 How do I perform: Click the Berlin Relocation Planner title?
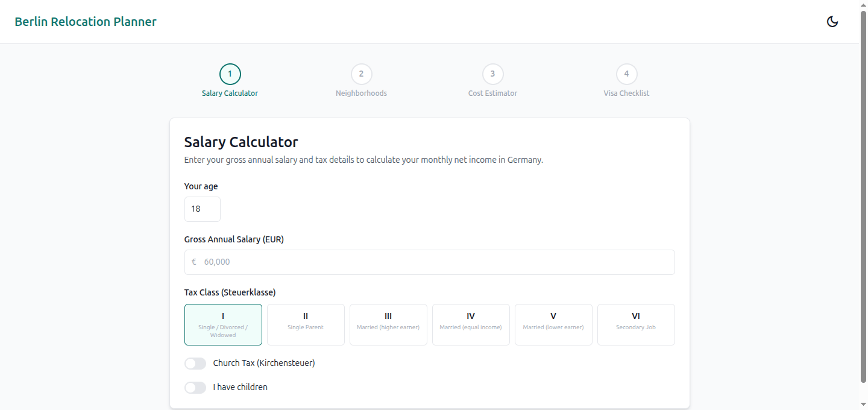(86, 21)
